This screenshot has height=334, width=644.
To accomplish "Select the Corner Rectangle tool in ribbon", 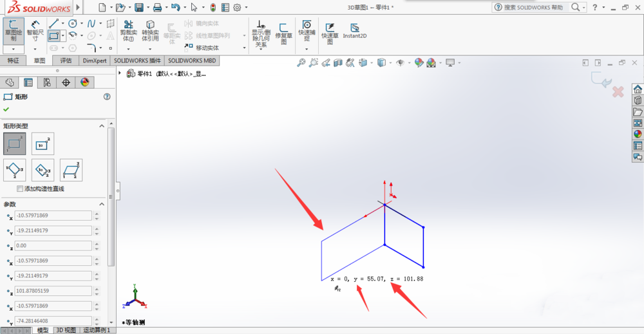I will 54,35.
